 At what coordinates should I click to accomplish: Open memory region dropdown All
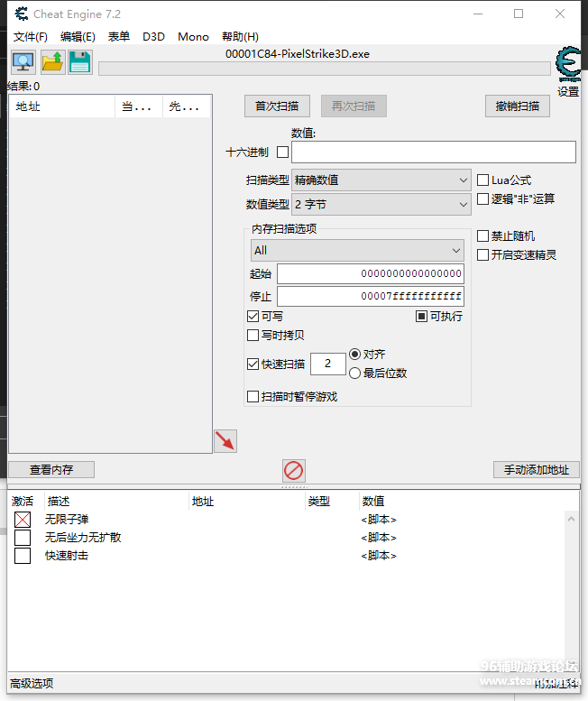pos(357,251)
